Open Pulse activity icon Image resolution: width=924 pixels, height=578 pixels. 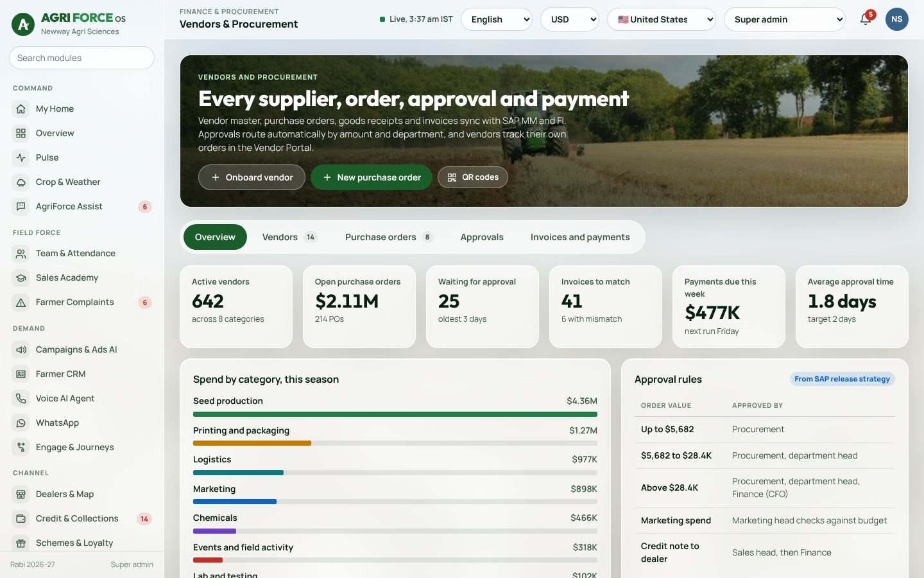21,158
